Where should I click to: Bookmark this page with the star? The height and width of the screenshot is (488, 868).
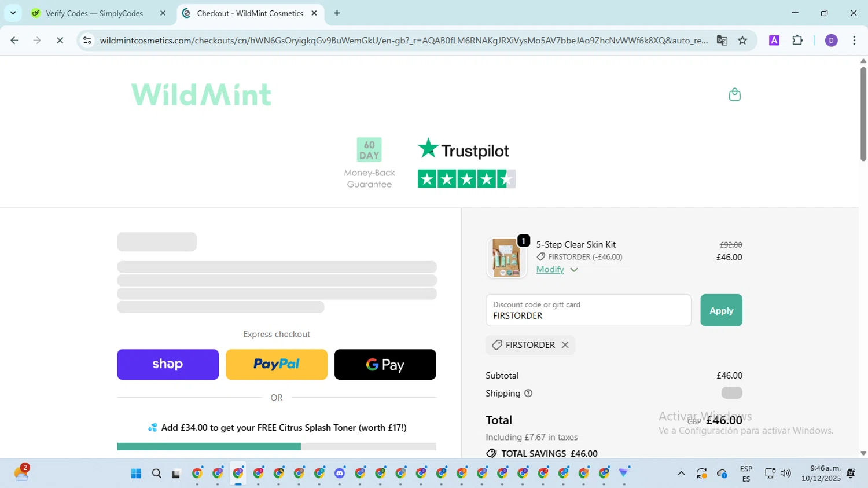tap(742, 41)
